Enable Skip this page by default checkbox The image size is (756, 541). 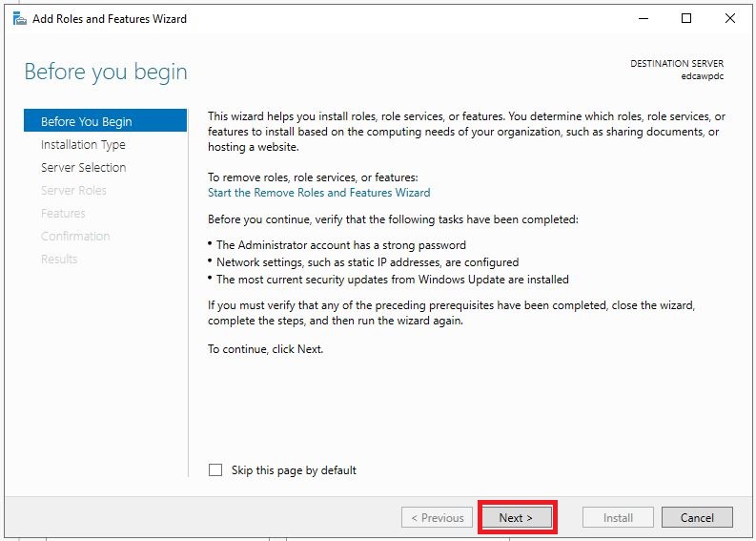pos(215,470)
